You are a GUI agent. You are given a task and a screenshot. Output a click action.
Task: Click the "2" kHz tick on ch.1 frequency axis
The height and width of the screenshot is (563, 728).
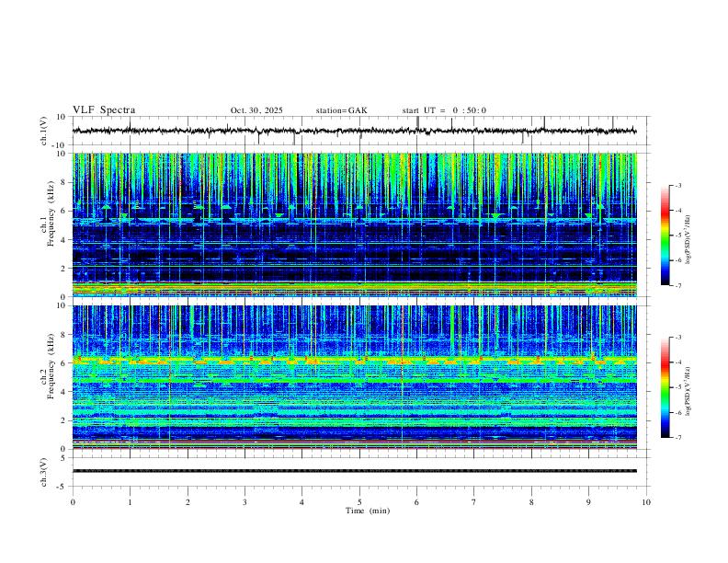(64, 268)
